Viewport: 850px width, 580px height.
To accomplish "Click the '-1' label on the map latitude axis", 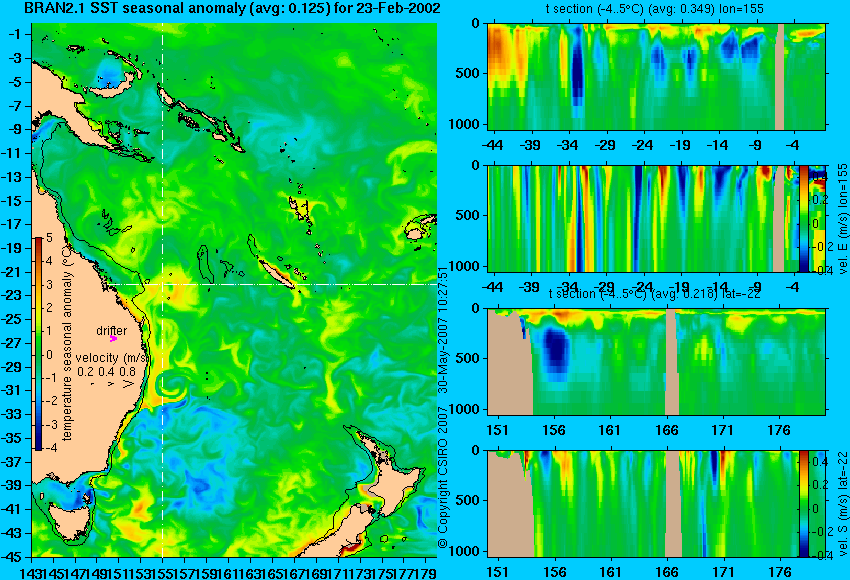I will (17, 34).
